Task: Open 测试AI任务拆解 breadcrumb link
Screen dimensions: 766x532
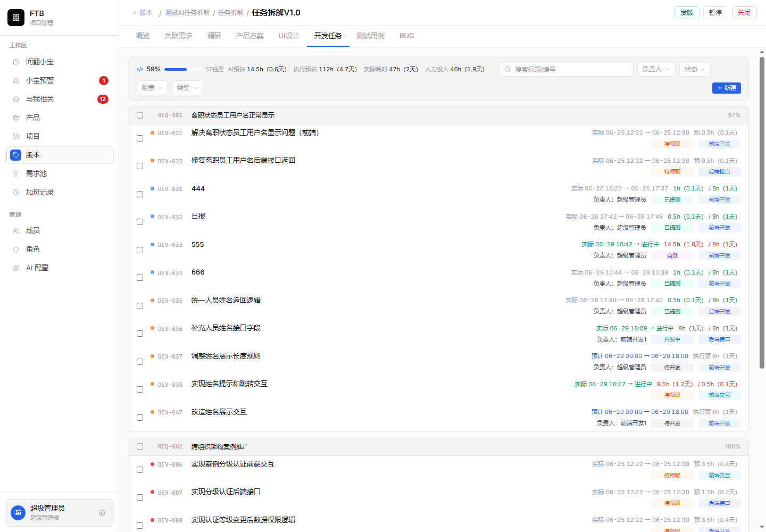Action: pos(187,13)
